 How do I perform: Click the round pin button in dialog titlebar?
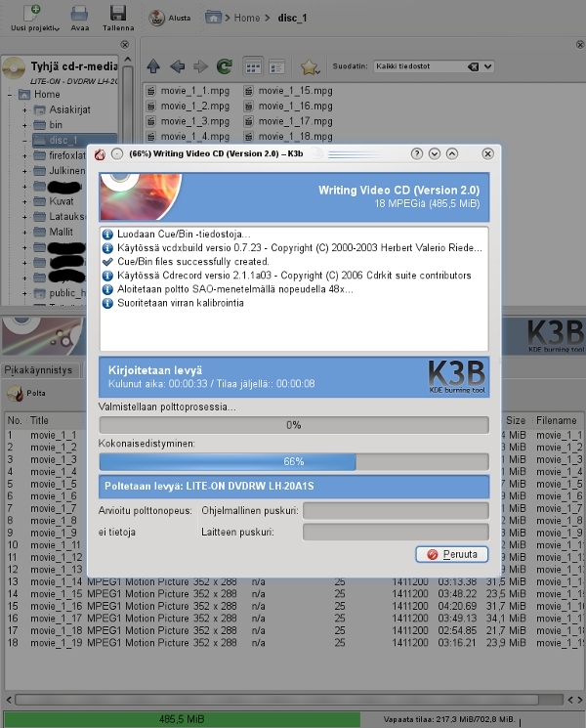click(x=117, y=153)
